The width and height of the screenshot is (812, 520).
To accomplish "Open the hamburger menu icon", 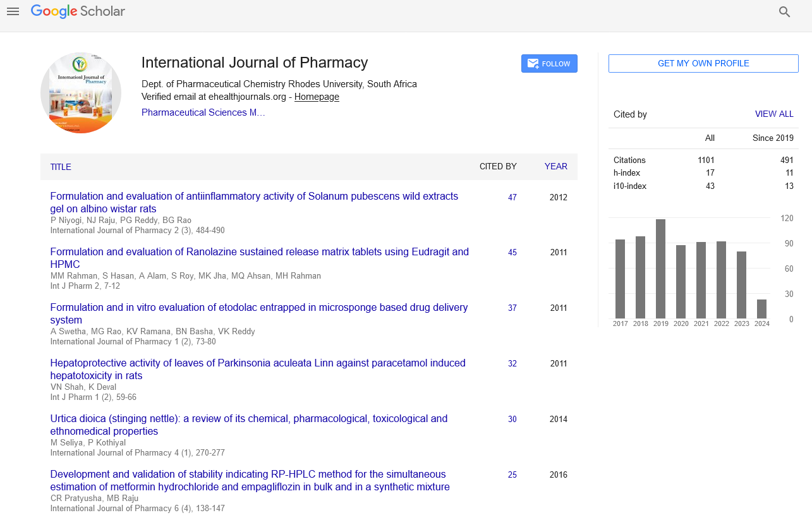I will (x=13, y=11).
